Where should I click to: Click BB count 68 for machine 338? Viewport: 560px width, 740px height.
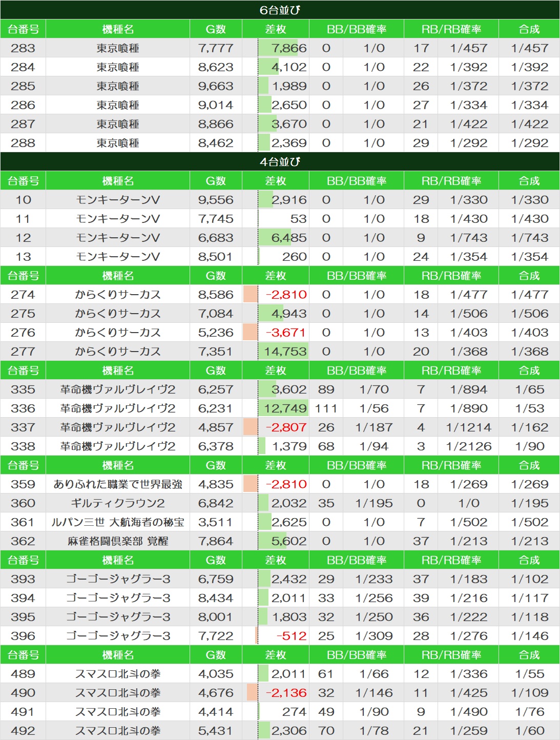pos(326,446)
